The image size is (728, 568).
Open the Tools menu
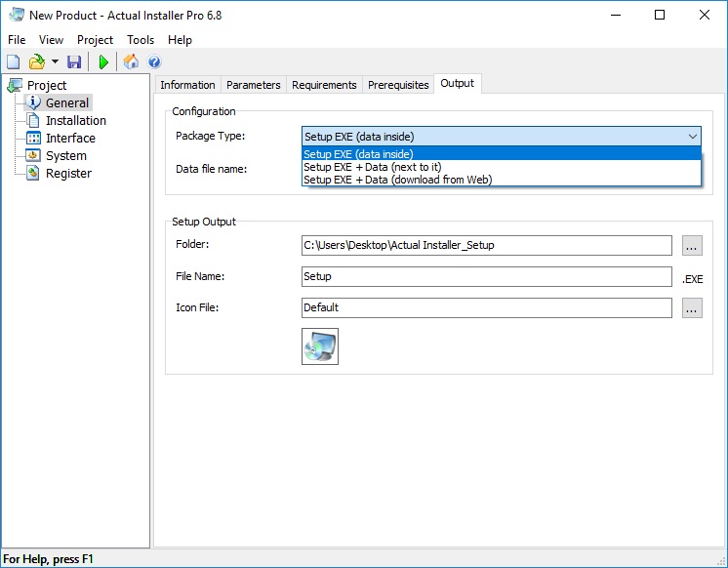click(141, 40)
